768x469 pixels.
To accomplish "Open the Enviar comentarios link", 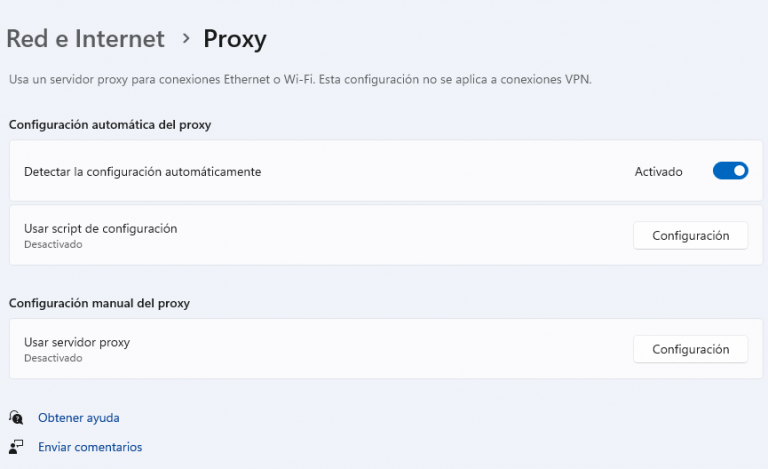I will tap(90, 447).
